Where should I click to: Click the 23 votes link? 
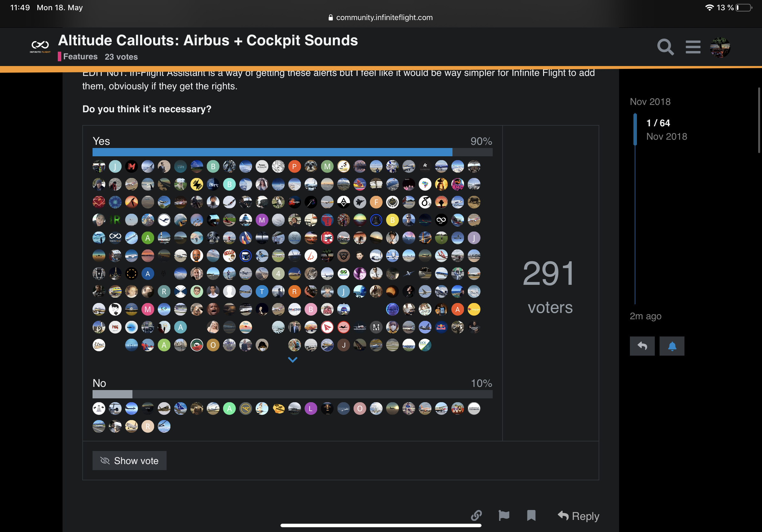[x=121, y=57]
